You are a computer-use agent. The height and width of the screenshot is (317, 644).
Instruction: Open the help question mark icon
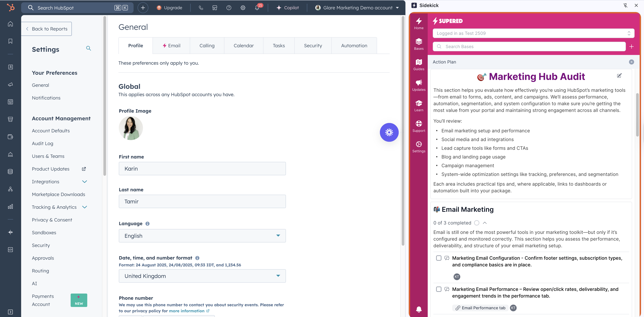(229, 8)
